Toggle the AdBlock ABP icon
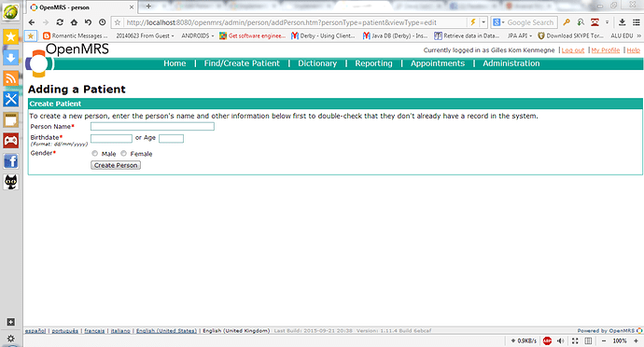Image resolution: width=644 pixels, height=347 pixels. [547, 340]
